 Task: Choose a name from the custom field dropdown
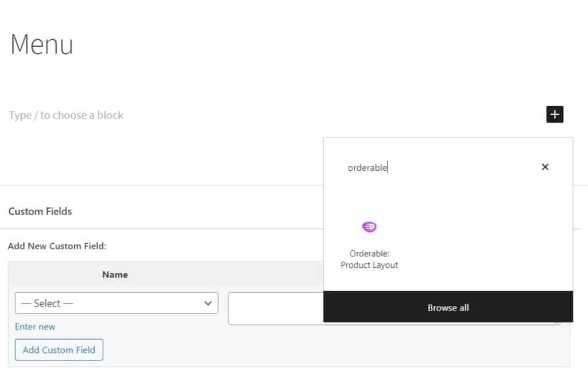coord(116,303)
